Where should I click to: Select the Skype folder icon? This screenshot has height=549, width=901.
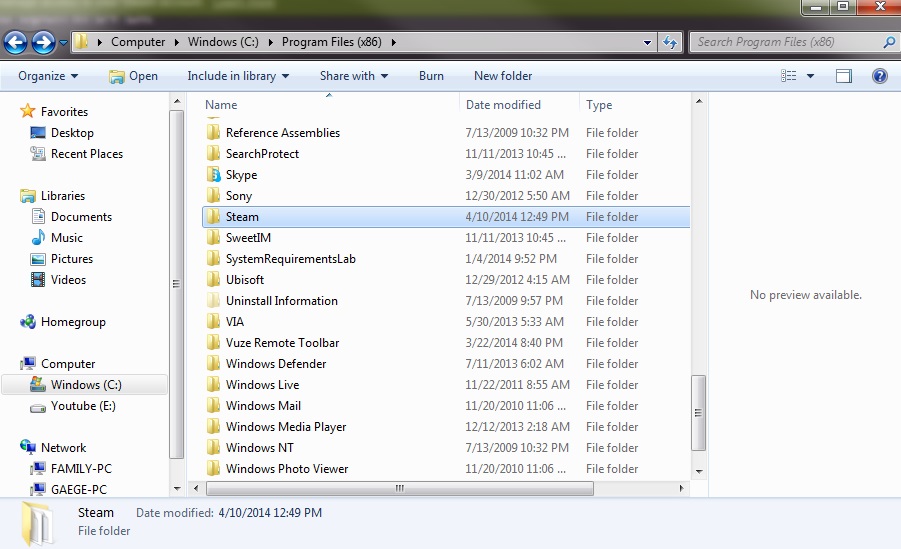(x=213, y=174)
